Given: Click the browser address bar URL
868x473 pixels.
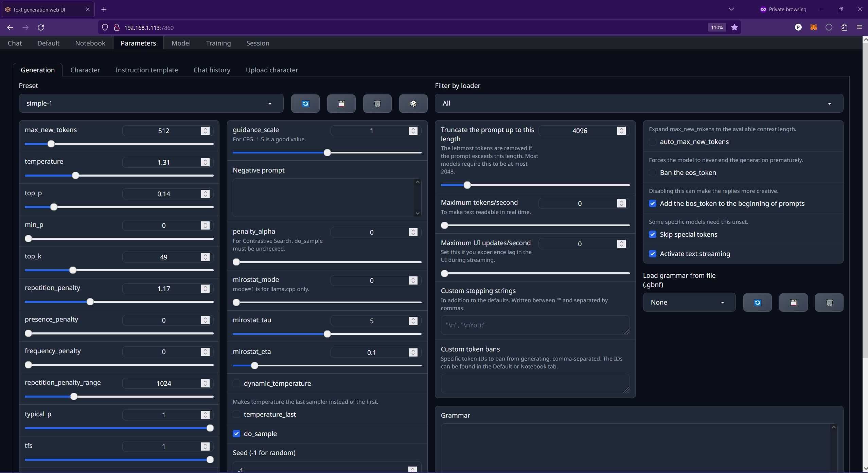Looking at the screenshot, I should pyautogui.click(x=149, y=28).
